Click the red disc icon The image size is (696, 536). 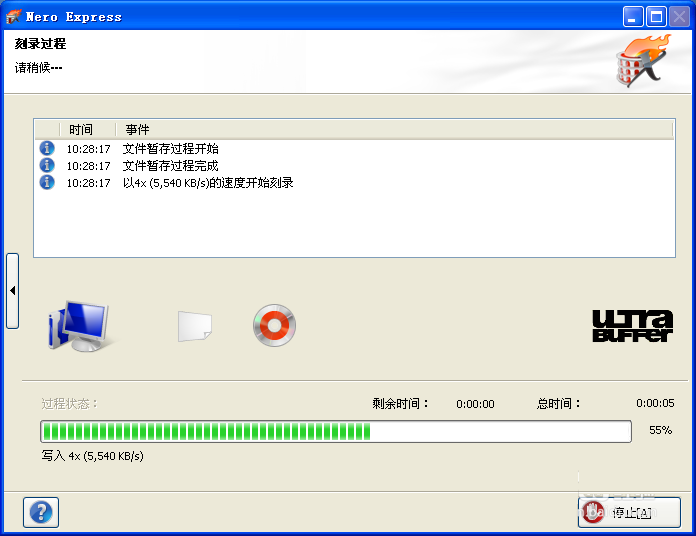(274, 326)
